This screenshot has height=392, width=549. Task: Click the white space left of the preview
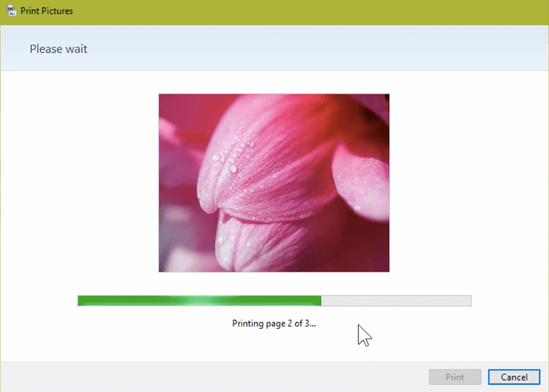[78, 183]
